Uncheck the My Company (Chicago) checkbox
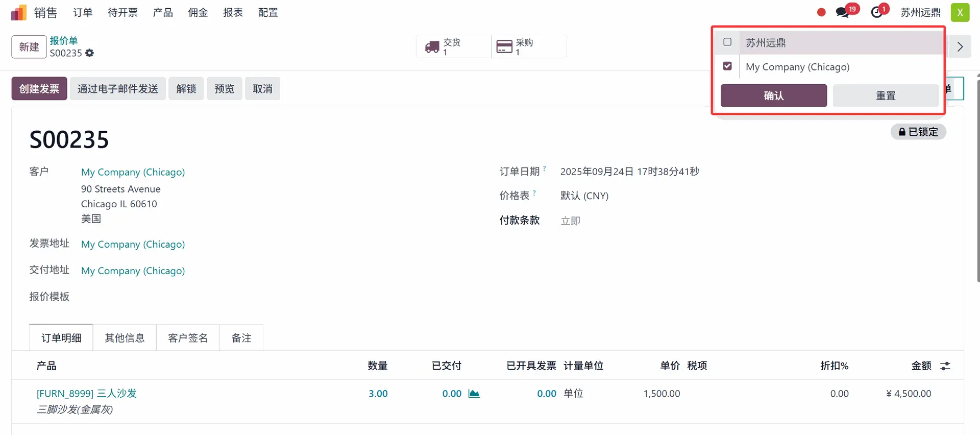 727,66
